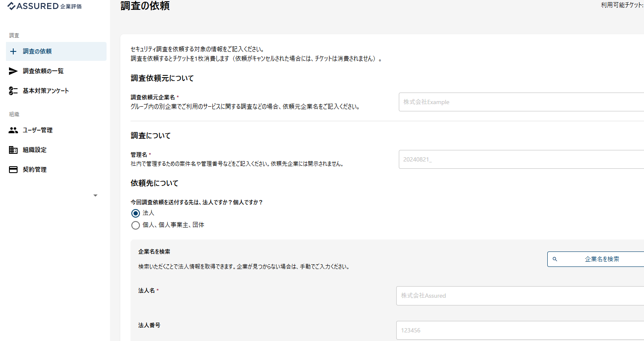Click the 企業評価 text next to logo
644x341 pixels.
coord(71,6)
